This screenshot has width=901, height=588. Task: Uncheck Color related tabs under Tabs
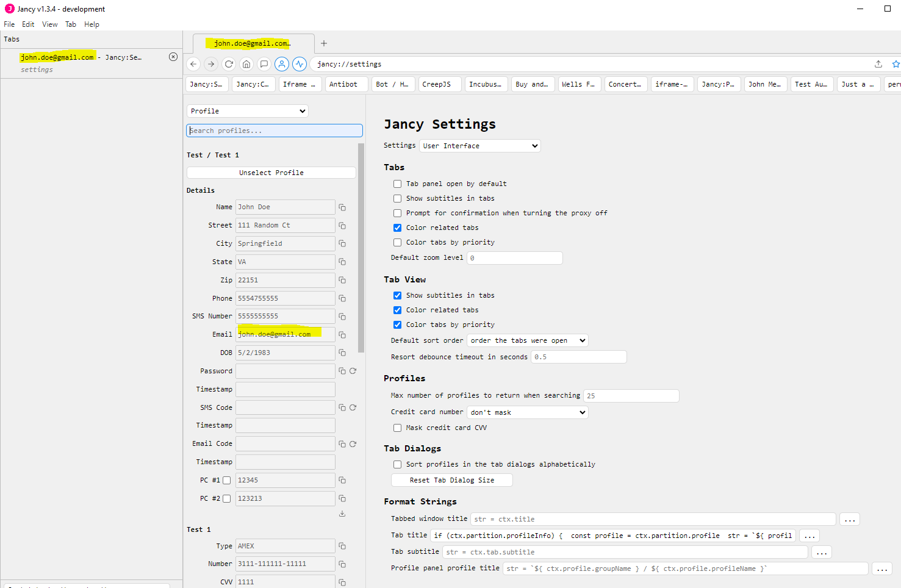click(397, 228)
